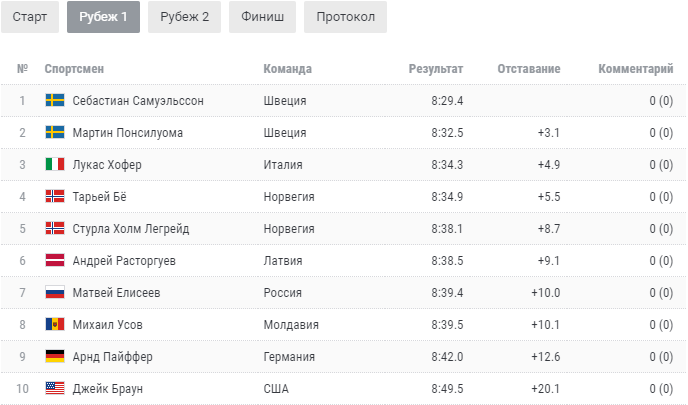
Task: Click the Отставание column header
Action: (529, 69)
